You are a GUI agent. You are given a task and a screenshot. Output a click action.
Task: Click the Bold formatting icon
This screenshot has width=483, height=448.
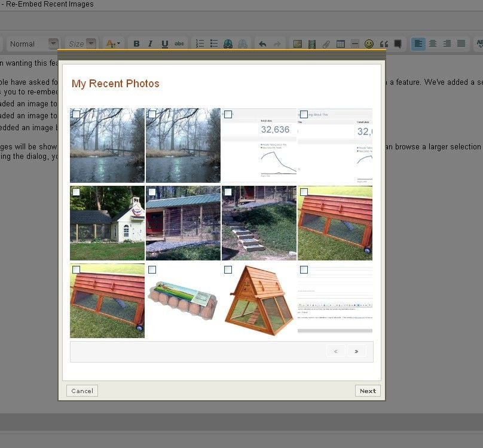pos(136,44)
